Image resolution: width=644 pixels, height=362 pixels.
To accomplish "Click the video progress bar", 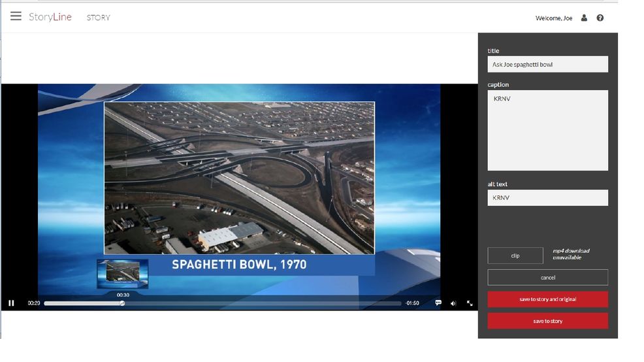I will coord(261,303).
